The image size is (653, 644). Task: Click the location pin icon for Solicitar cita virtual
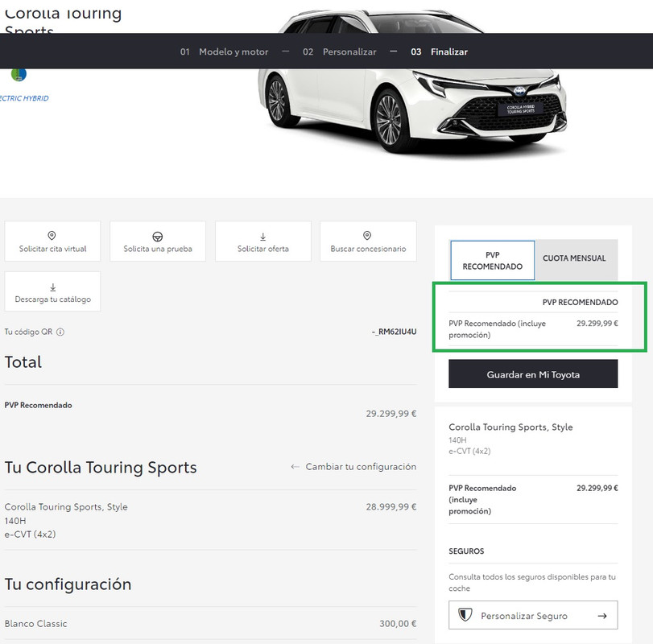point(52,236)
